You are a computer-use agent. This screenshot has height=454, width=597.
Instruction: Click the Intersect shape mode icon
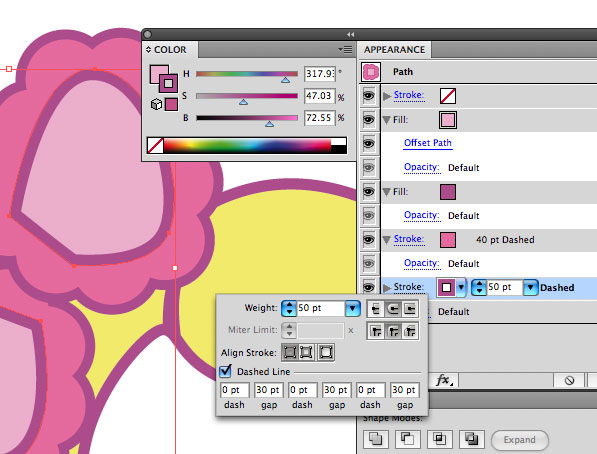pyautogui.click(x=439, y=439)
